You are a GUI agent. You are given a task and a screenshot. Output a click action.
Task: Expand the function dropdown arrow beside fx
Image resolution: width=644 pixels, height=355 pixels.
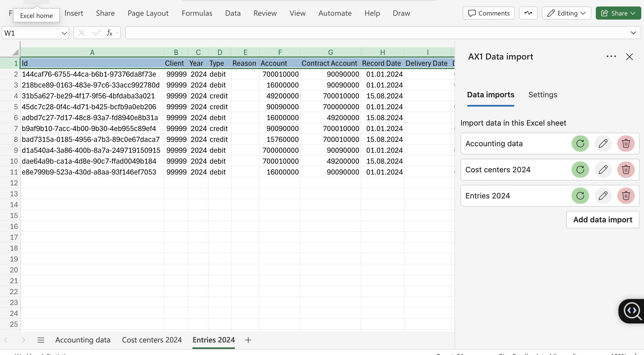[x=117, y=33]
